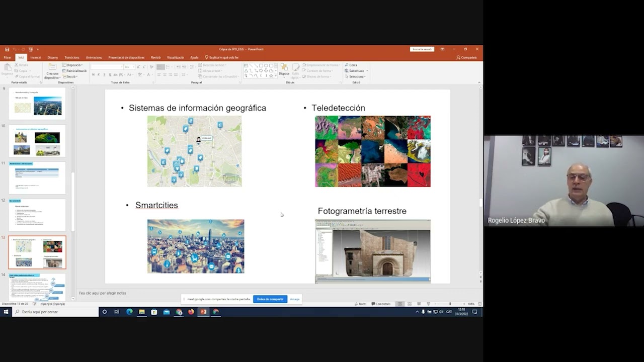Click the notes area Feu clic aquí per afegir notes

[103, 293]
